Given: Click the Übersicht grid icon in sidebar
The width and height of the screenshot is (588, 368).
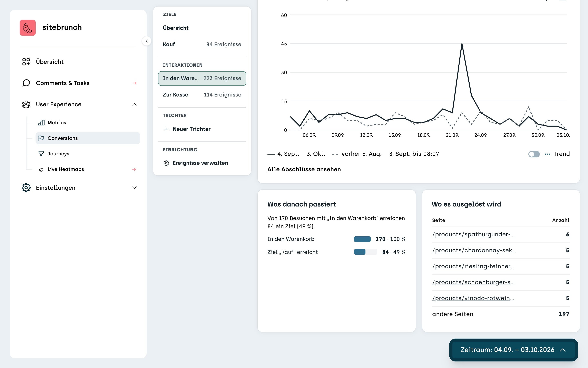Looking at the screenshot, I should 26,62.
